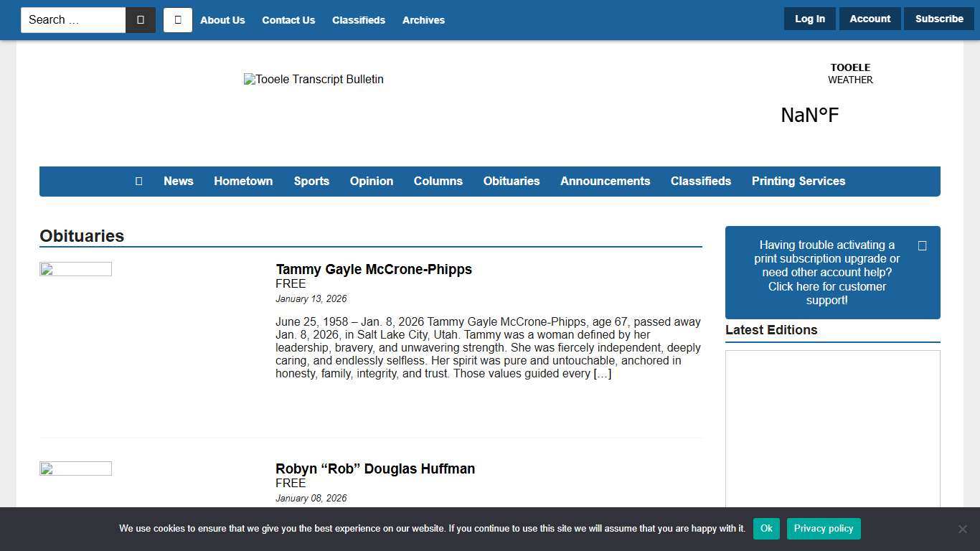
Task: Click the white icon button left of About Us
Action: pyautogui.click(x=178, y=20)
